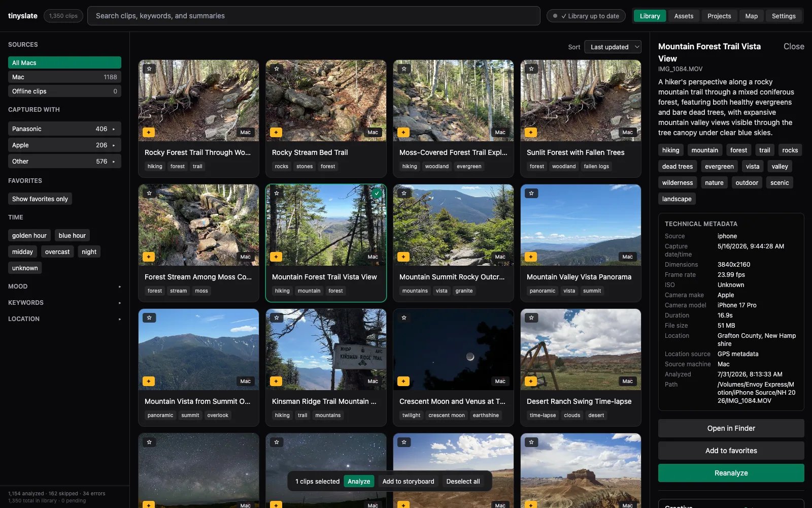Click yellow analyzed badge on Moss-Covered Forest Trail

[x=403, y=132]
